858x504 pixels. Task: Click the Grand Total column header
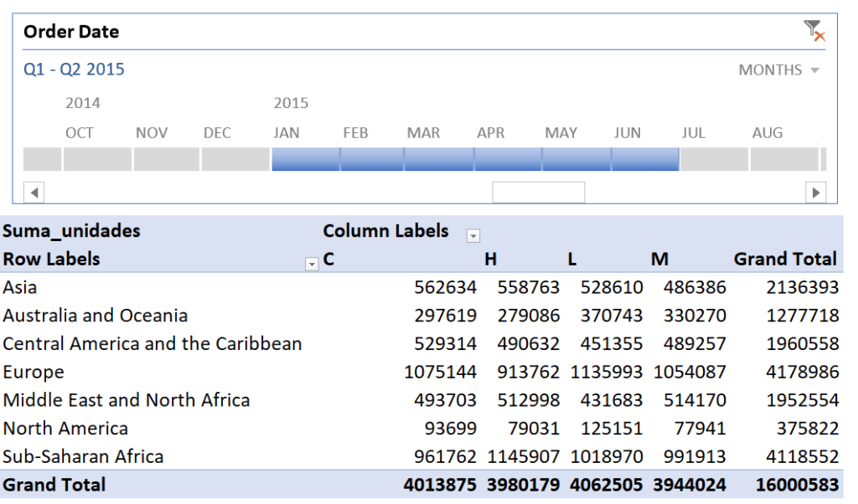[x=785, y=259]
